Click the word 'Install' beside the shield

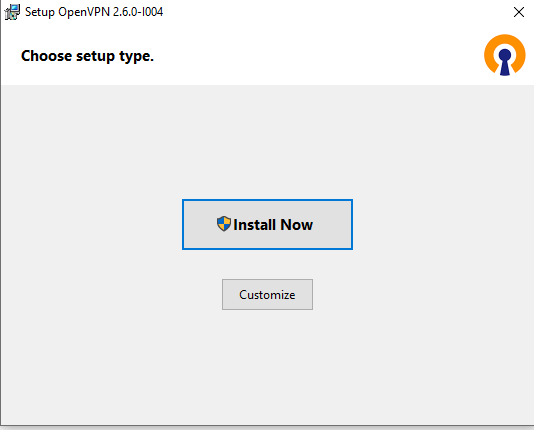click(x=254, y=225)
